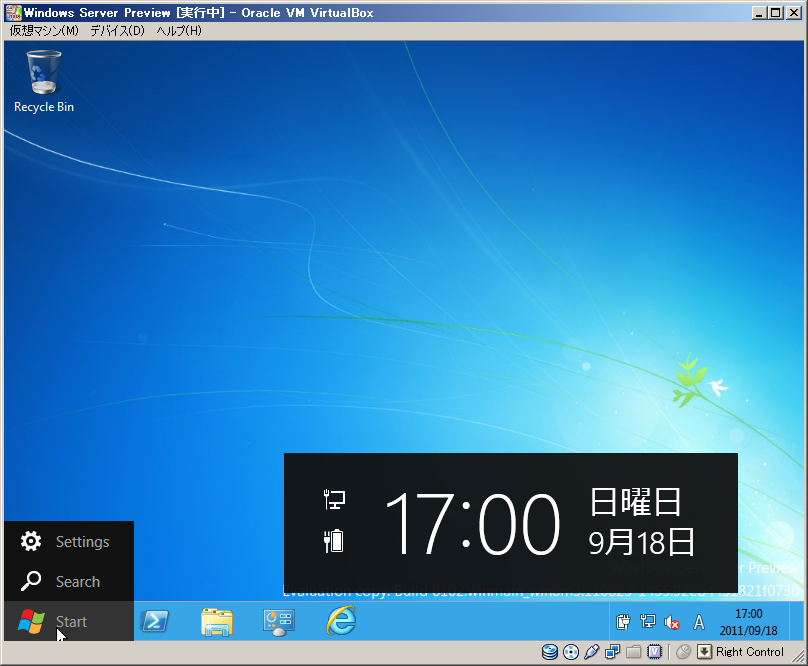Click the VirtualBox optical disc status icon
The width and height of the screenshot is (808, 666).
(571, 652)
